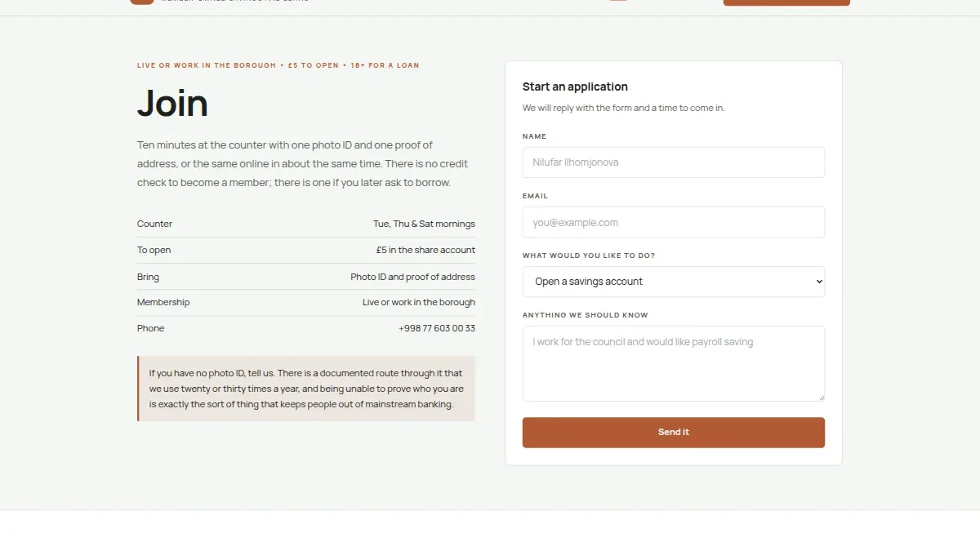The width and height of the screenshot is (980, 551).
Task: Click the 'What would you like to do?' label
Action: (589, 256)
